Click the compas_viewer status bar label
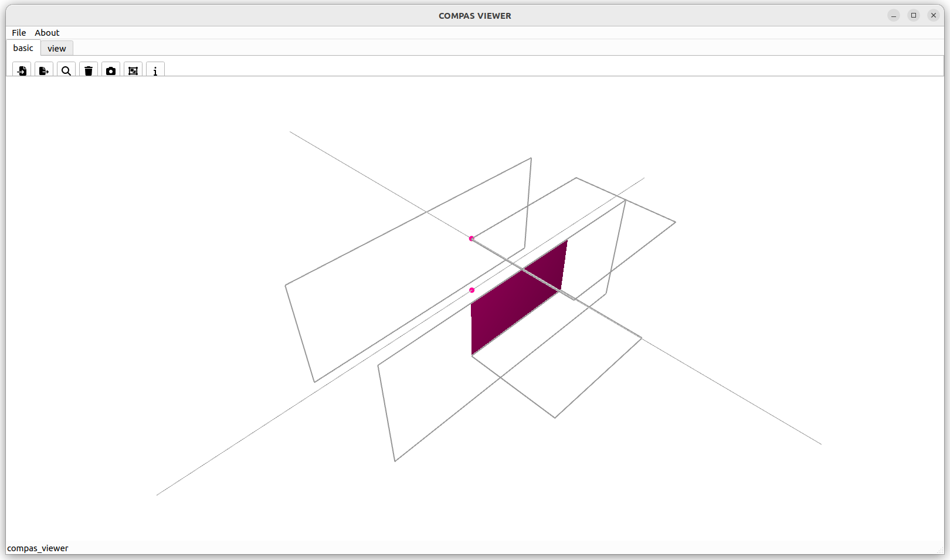 pyautogui.click(x=38, y=548)
